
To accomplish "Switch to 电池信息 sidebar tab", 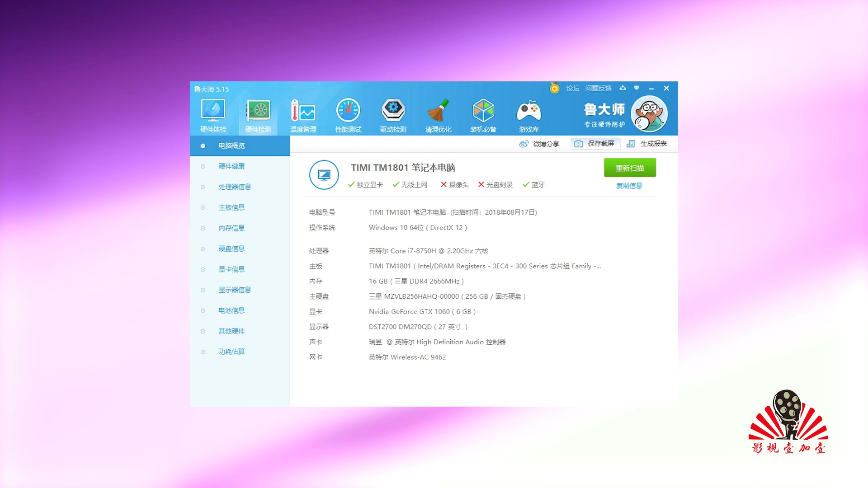I will pos(231,310).
